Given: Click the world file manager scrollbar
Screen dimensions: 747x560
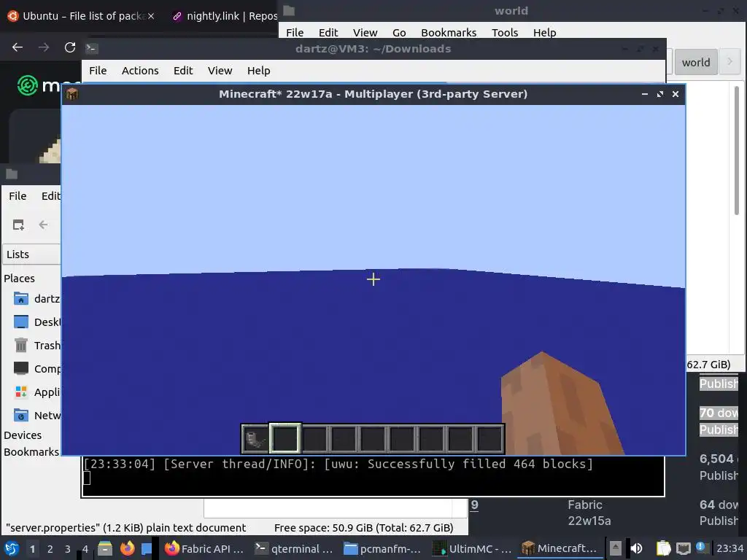Looking at the screenshot, I should tap(737, 150).
